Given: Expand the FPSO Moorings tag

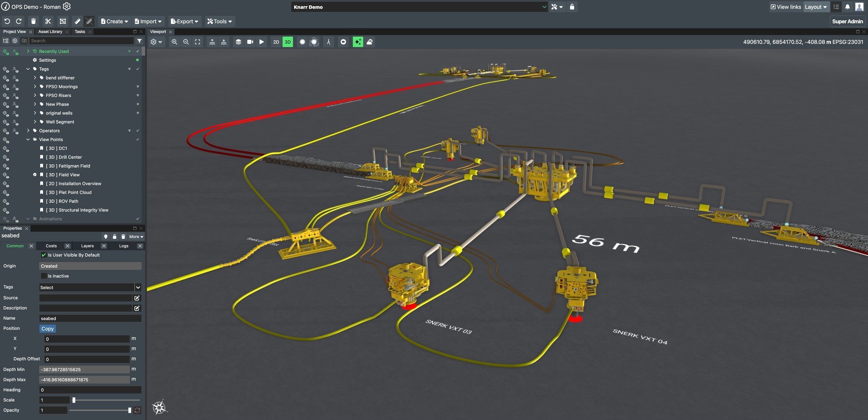Looking at the screenshot, I should click(x=35, y=87).
